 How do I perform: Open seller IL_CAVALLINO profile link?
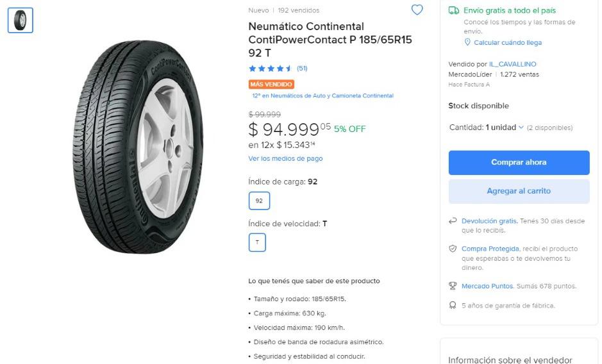click(x=512, y=64)
